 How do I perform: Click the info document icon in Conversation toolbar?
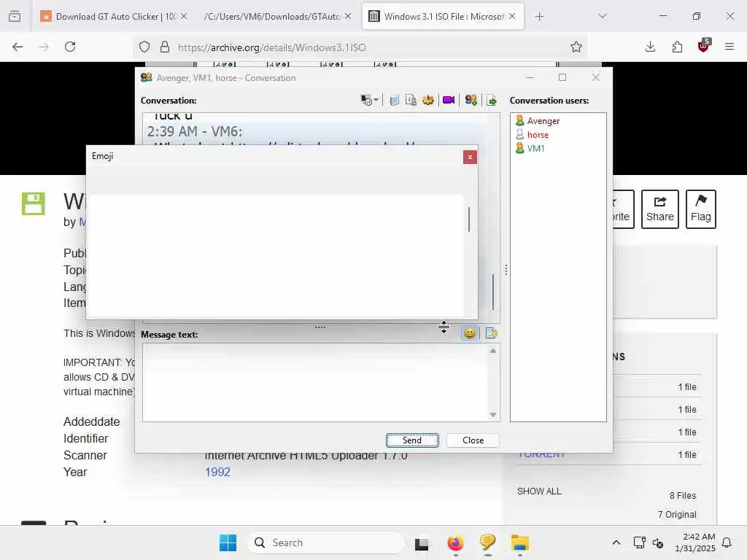pyautogui.click(x=411, y=100)
